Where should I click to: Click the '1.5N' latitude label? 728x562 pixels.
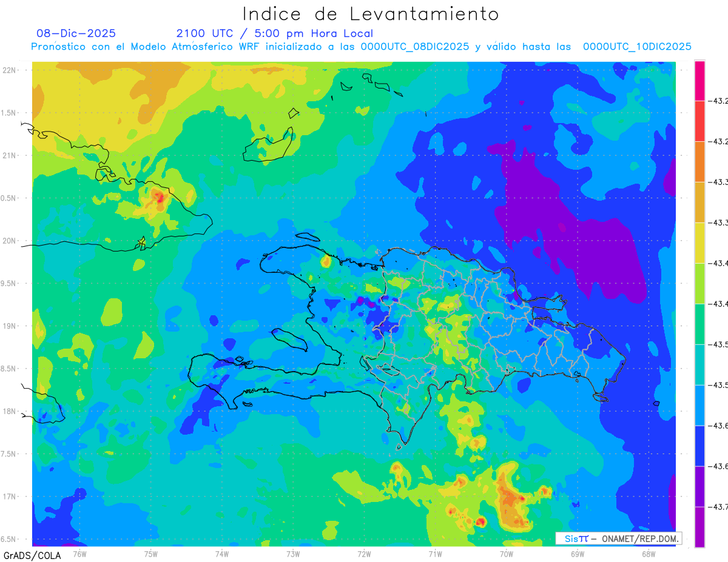9,113
